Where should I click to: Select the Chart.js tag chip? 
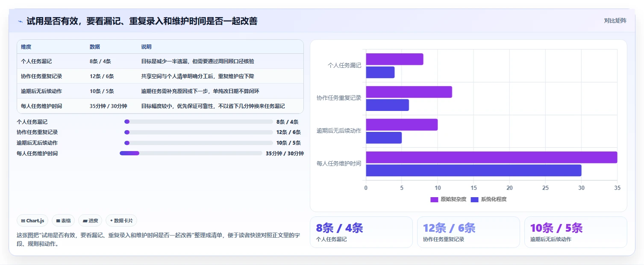pos(32,221)
